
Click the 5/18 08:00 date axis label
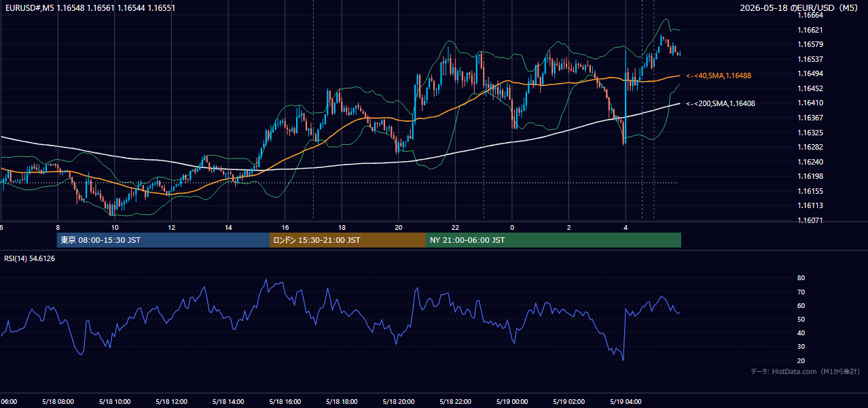click(x=57, y=402)
